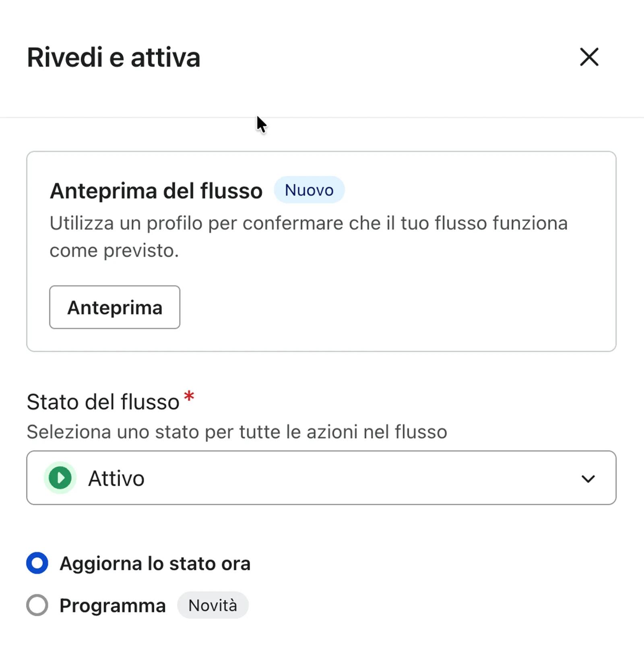Click the close icon in the top right corner
Viewport: 644px width, 669px height.
click(x=589, y=58)
